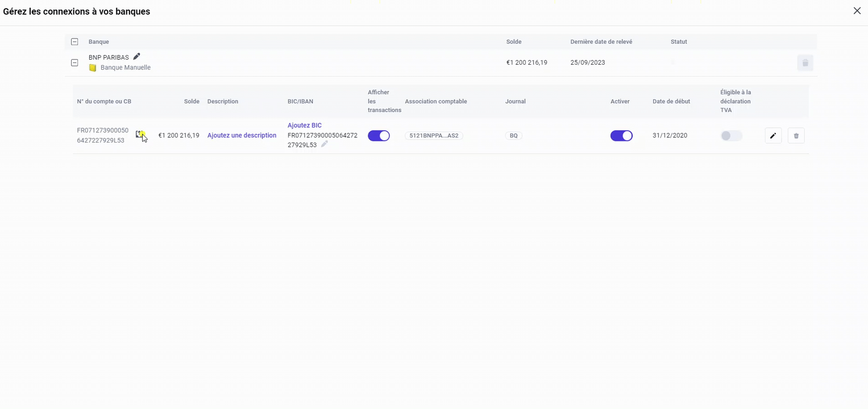The image size is (868, 409).
Task: Copy the account number using copy icon
Action: point(140,135)
